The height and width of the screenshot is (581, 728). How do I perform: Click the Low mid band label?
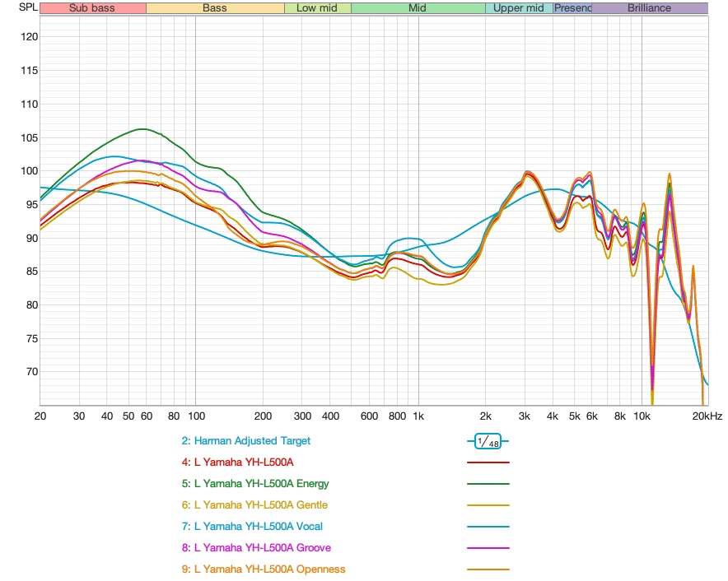tap(317, 8)
